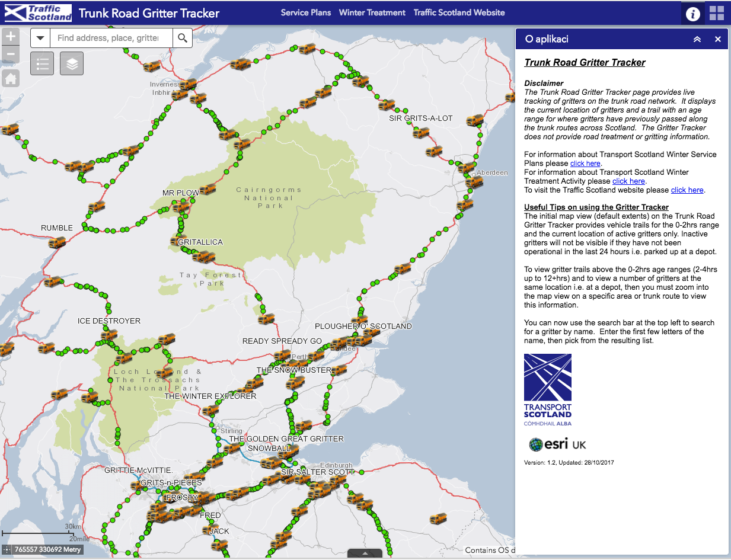
Task: Select the SNOWBALL gritter label
Action: pos(269,449)
